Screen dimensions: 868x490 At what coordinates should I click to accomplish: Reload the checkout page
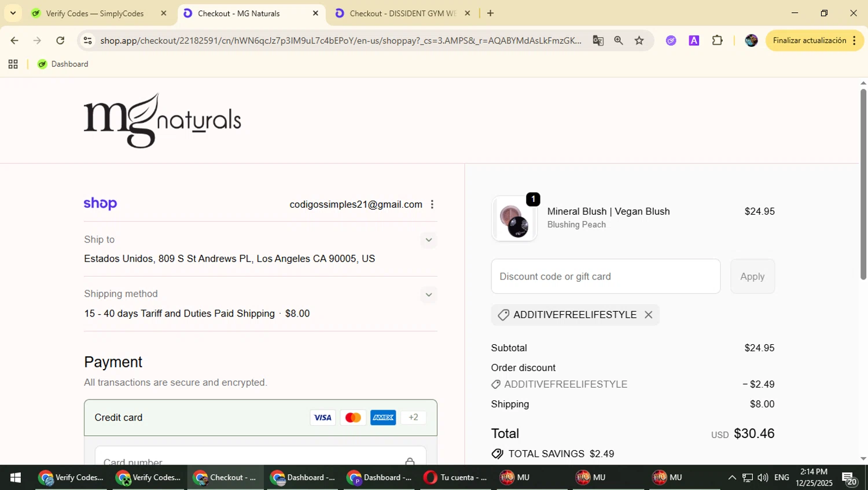pos(60,40)
